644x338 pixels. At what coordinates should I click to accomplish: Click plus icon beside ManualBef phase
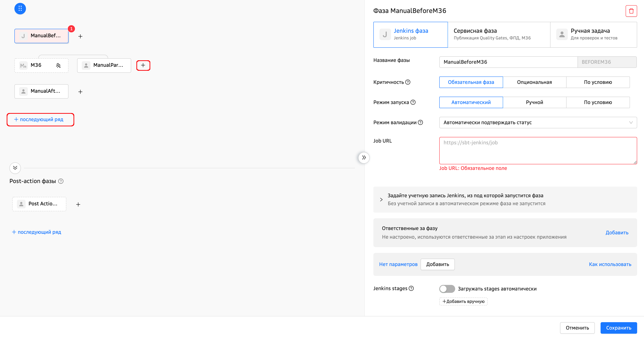click(x=80, y=37)
